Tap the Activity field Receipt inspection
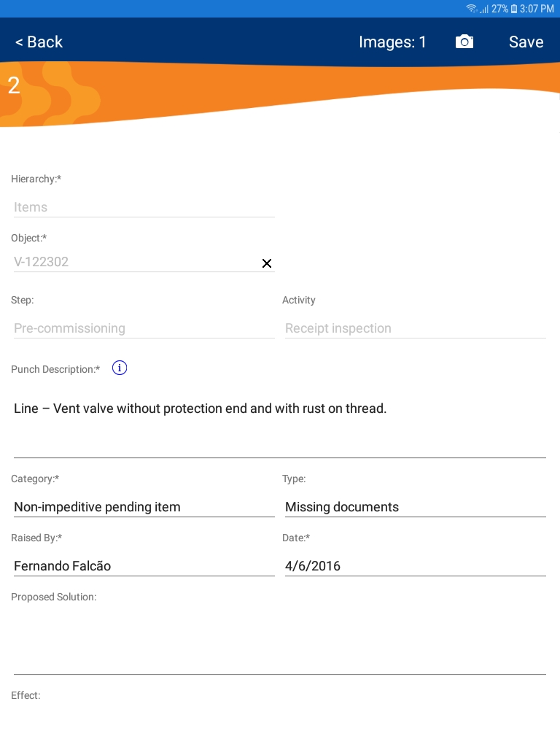560x747 pixels. [415, 328]
